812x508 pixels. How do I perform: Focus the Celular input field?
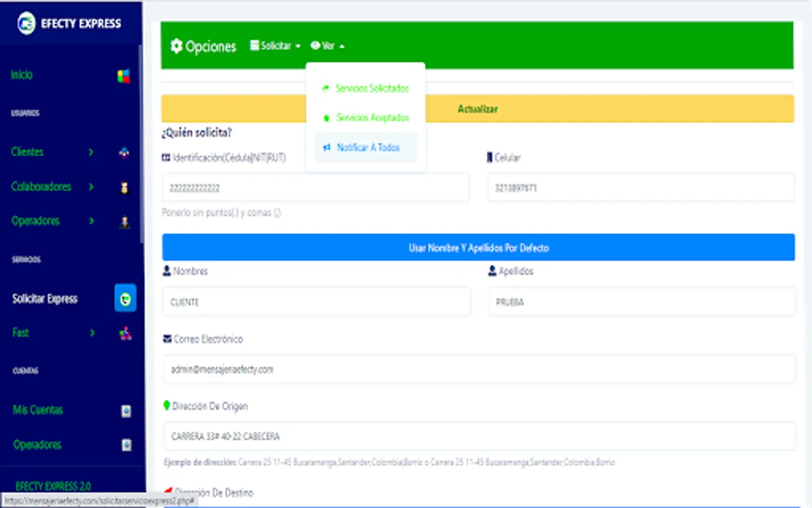tap(641, 187)
